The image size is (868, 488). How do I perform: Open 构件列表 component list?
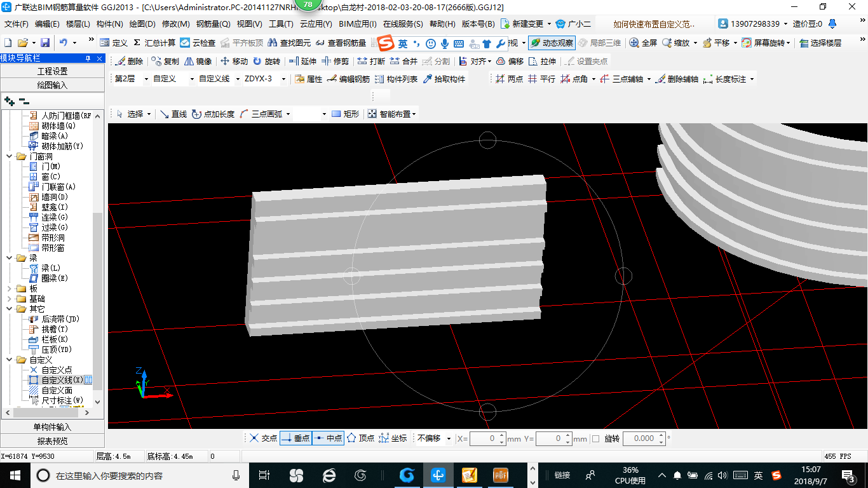click(396, 79)
